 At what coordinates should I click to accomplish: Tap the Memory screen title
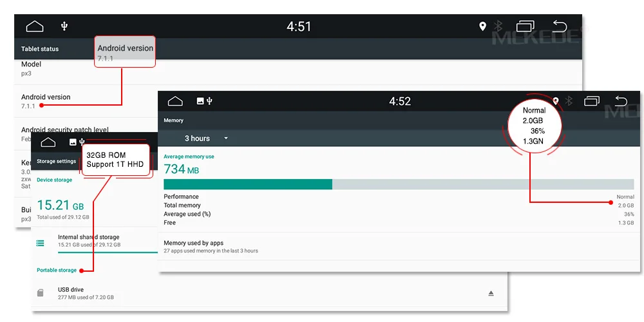point(173,120)
